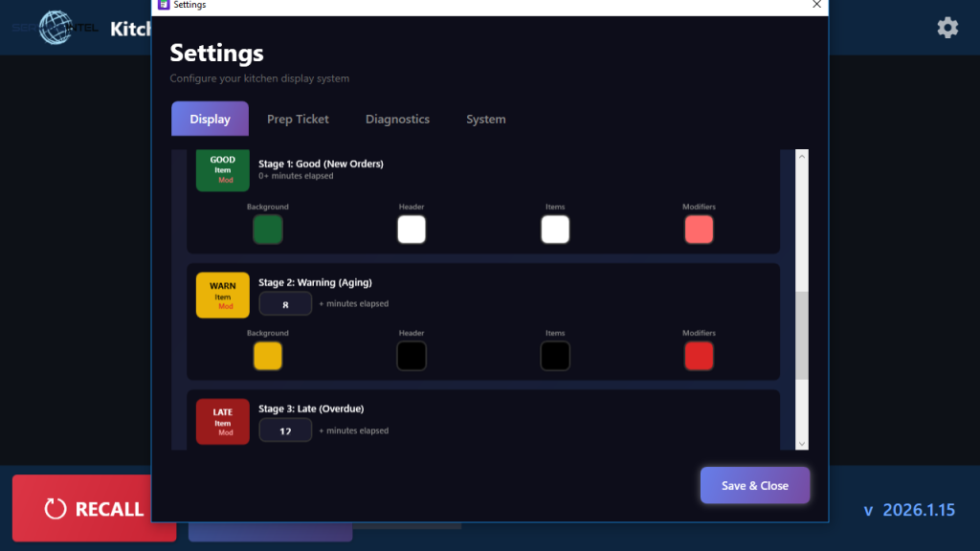Select the Display tab
This screenshot has width=980, height=551.
(210, 120)
